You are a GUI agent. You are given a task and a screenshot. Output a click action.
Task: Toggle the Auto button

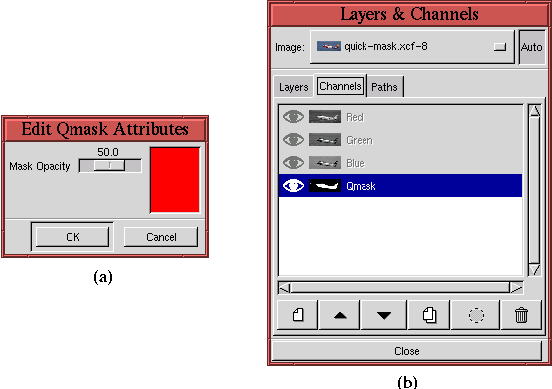(x=532, y=47)
